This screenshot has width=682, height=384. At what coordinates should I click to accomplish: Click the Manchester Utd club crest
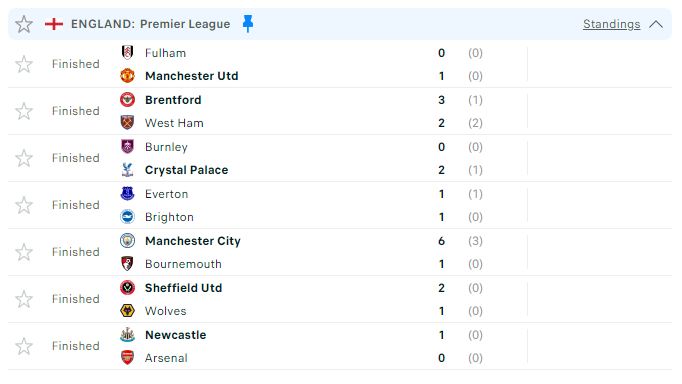coord(127,76)
